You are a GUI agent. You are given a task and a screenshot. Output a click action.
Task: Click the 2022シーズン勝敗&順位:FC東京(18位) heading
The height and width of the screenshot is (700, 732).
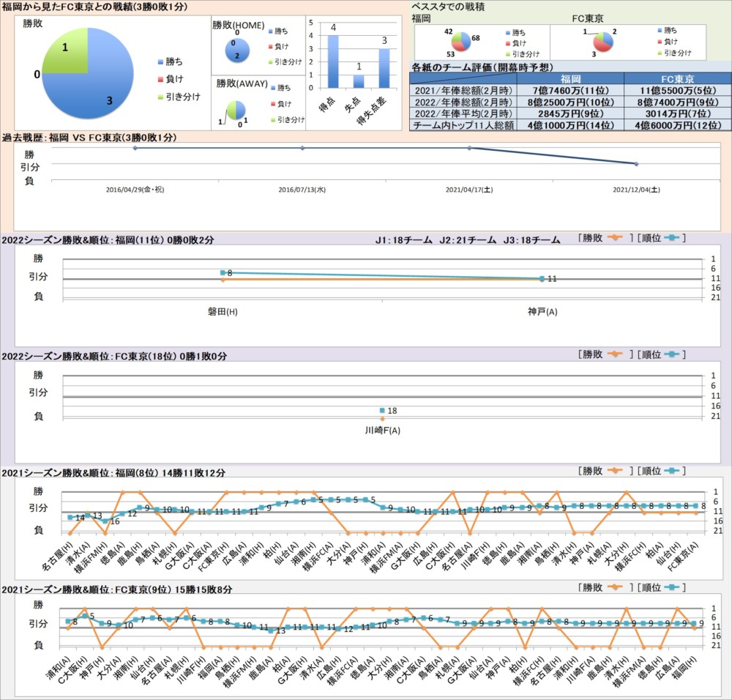coord(114,357)
